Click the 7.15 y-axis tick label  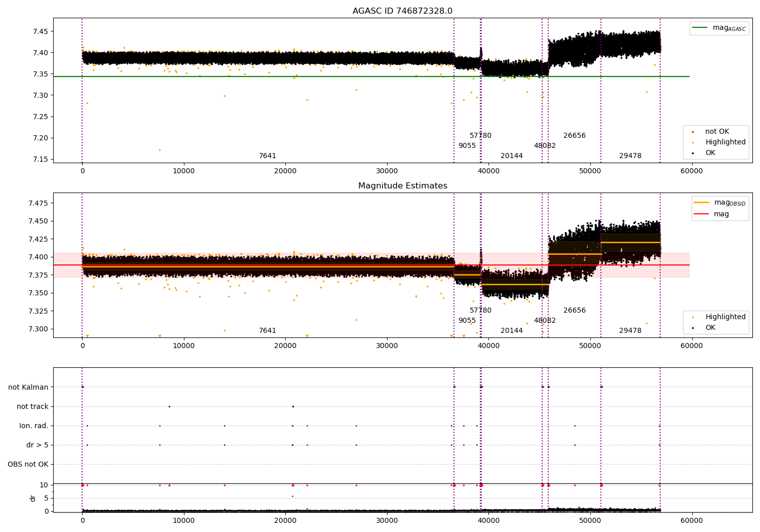[x=40, y=159]
